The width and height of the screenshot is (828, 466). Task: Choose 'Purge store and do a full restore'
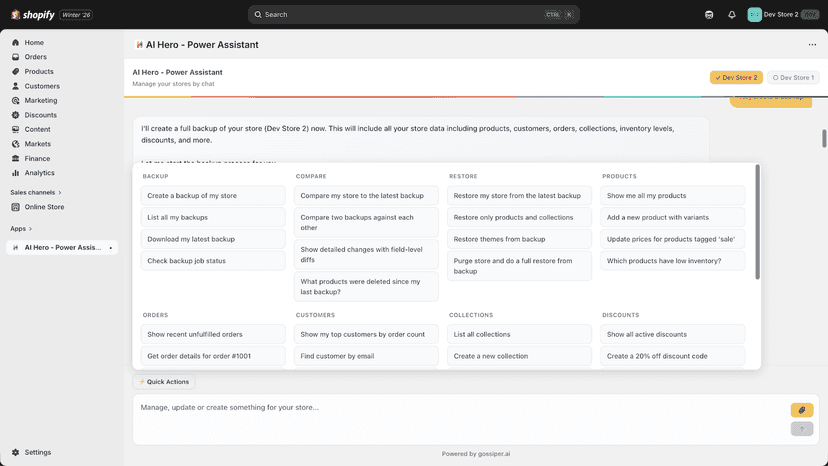519,266
